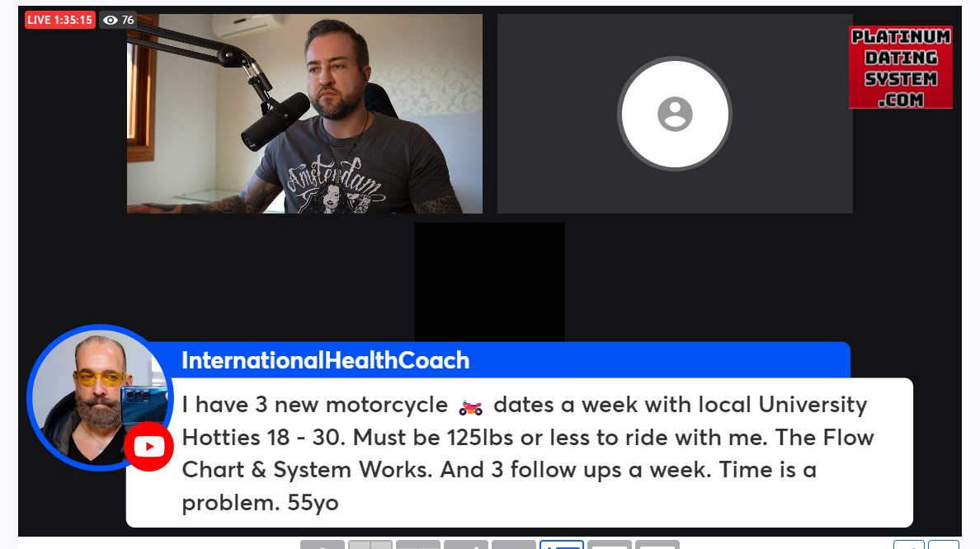The image size is (980, 549).
Task: Select the last layout button in row
Action: tap(657, 545)
